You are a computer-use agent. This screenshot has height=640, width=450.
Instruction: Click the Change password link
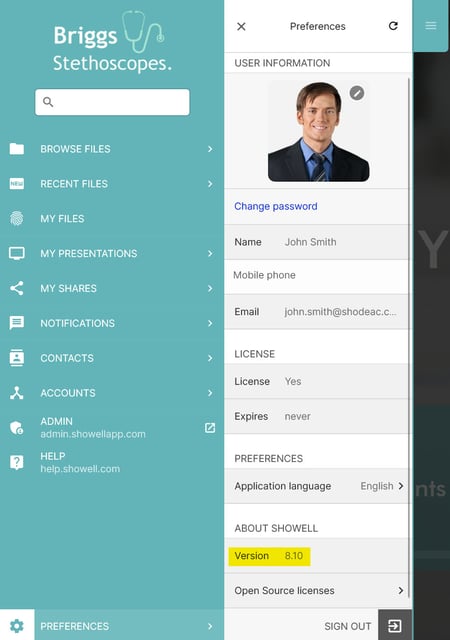(x=276, y=206)
